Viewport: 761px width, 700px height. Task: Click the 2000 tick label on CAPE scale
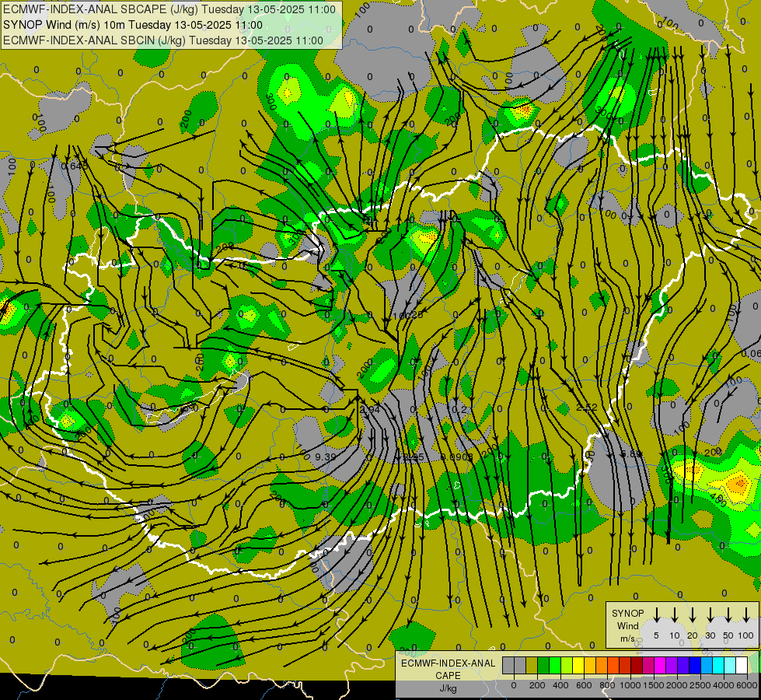click(676, 685)
